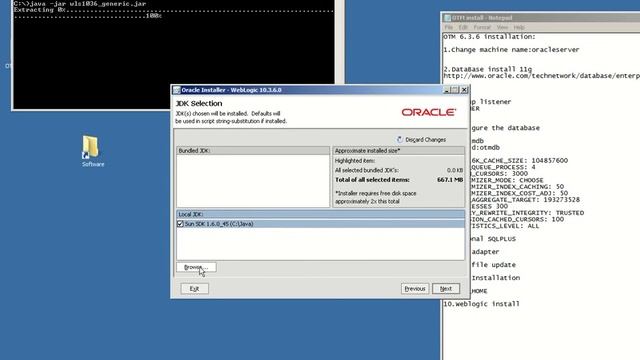Image resolution: width=640 pixels, height=360 pixels.
Task: Click the '10.weblogic install' line in Notepad
Action: pyautogui.click(x=481, y=304)
